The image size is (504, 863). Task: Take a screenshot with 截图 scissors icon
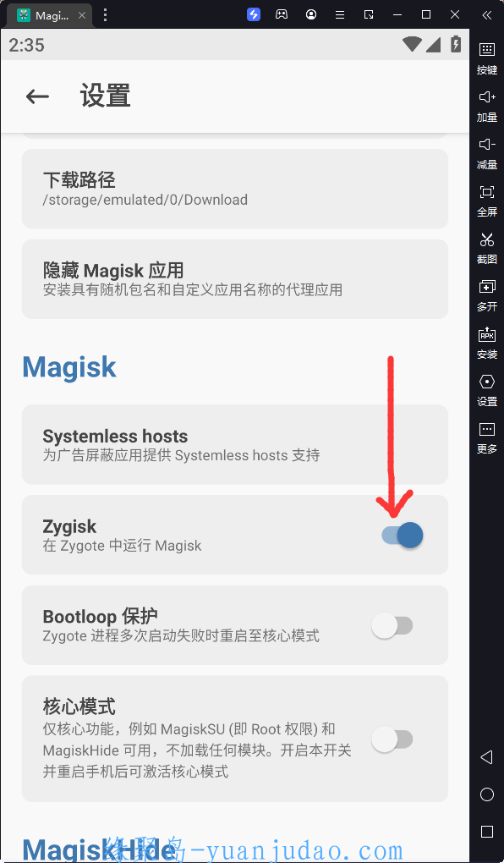tap(487, 248)
